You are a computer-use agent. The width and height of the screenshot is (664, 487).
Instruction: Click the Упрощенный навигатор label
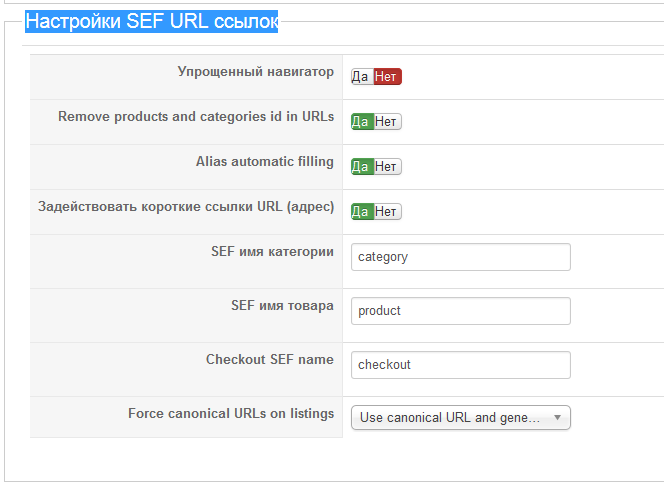[255, 72]
